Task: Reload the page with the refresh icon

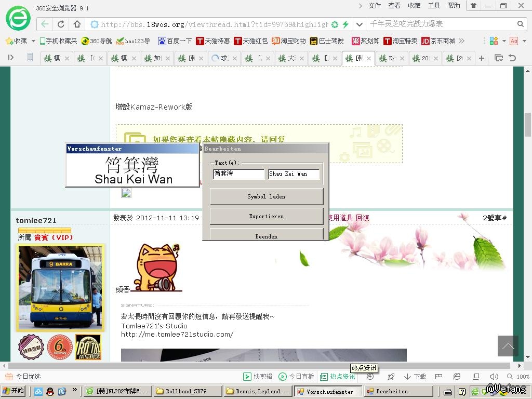Action: click(x=61, y=24)
